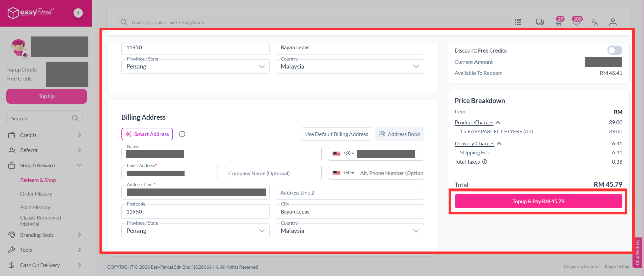Collapse the sidebar with the arrow button
The height and width of the screenshot is (276, 644).
tap(78, 13)
